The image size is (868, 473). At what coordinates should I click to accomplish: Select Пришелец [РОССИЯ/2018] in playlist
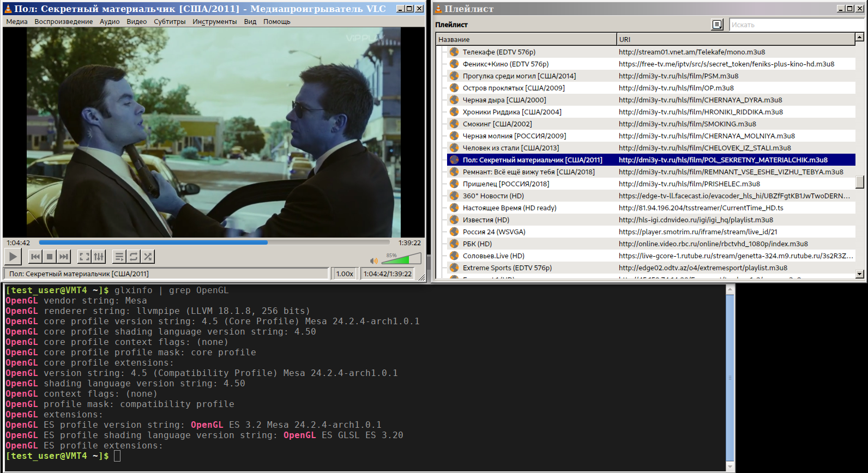click(651, 184)
